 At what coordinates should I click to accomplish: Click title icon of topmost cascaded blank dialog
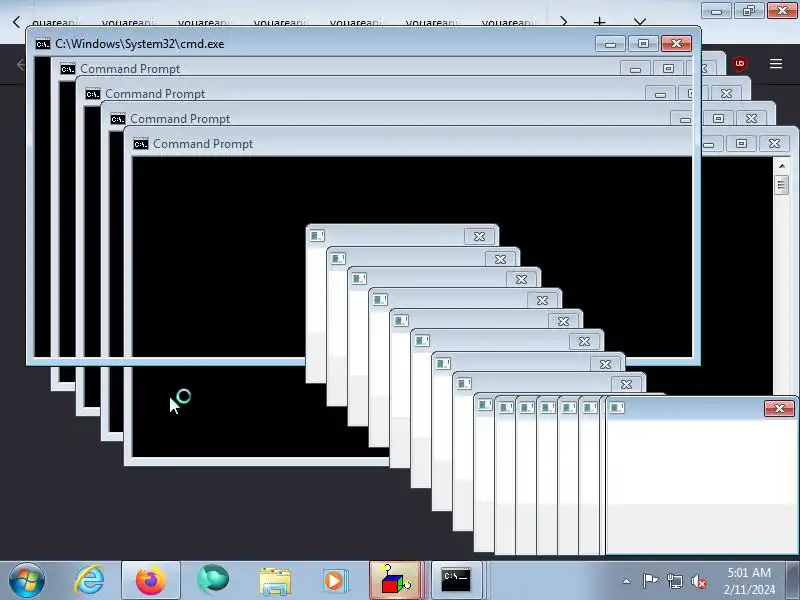pyautogui.click(x=317, y=235)
